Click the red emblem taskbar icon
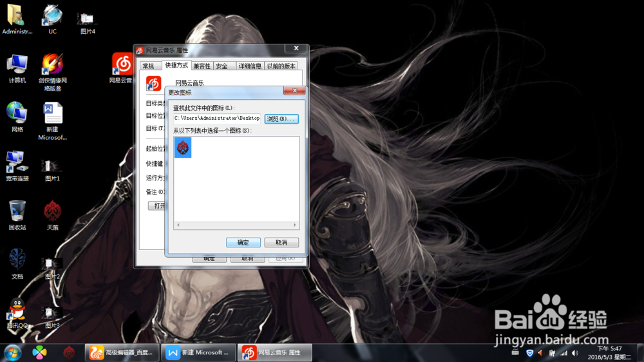 (x=69, y=352)
